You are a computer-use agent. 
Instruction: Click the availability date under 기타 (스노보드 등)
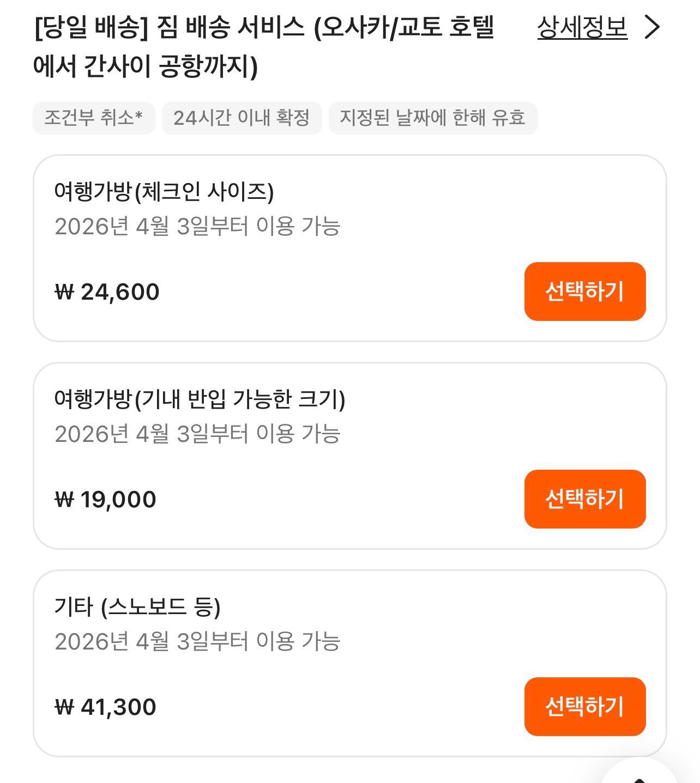click(x=197, y=641)
